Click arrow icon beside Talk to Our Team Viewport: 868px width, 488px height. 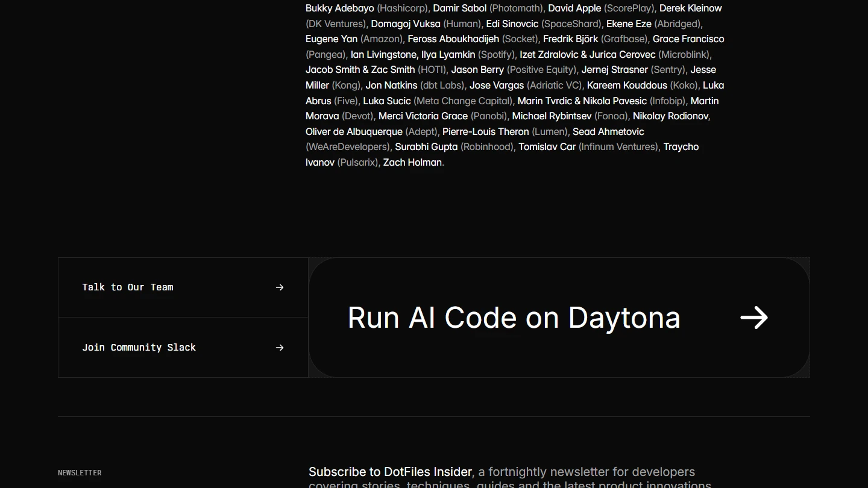pyautogui.click(x=280, y=287)
